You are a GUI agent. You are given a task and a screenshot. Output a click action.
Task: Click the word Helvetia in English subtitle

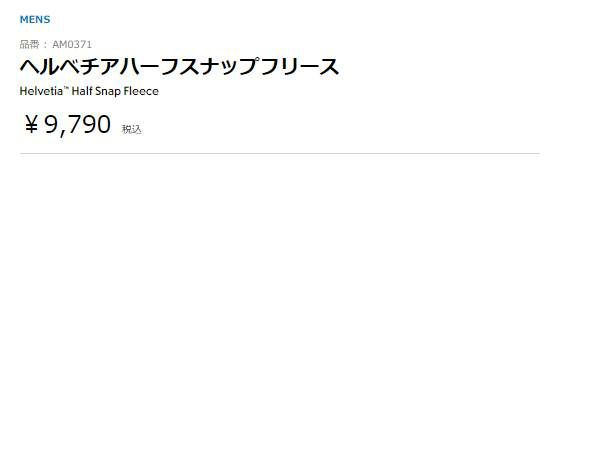42,91
